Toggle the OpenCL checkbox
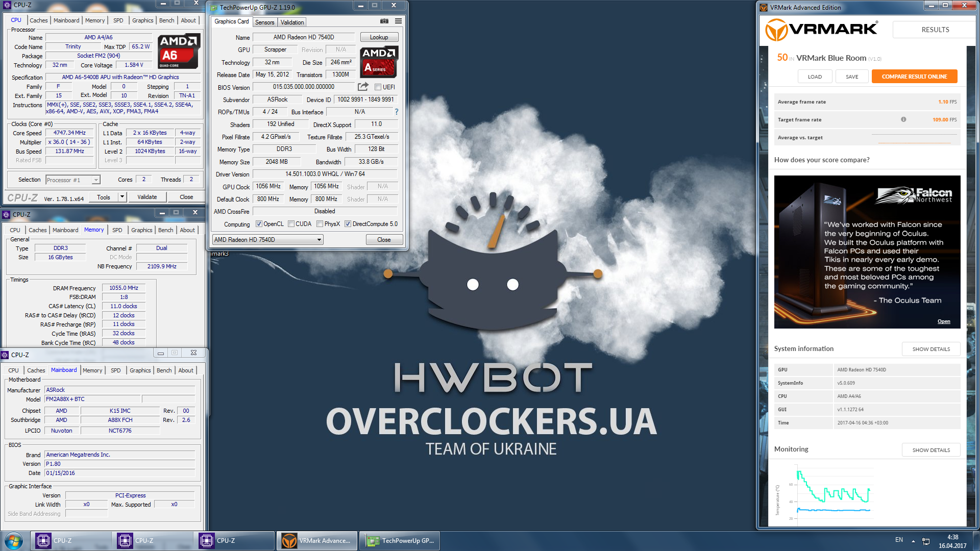Image resolution: width=980 pixels, height=551 pixels. point(259,224)
